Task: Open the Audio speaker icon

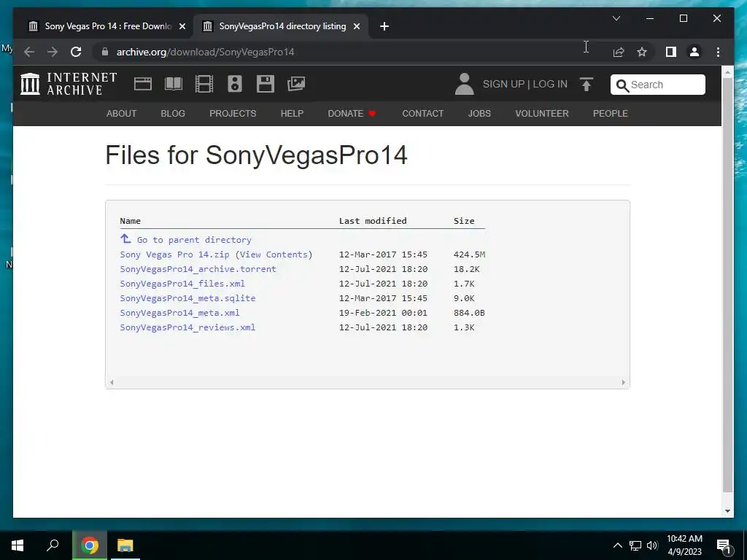Action: click(235, 84)
